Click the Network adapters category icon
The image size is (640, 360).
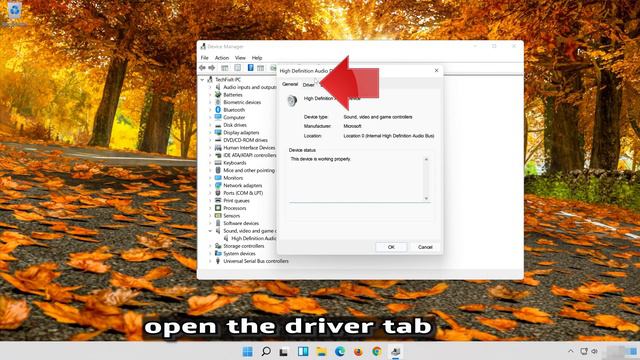[218, 185]
